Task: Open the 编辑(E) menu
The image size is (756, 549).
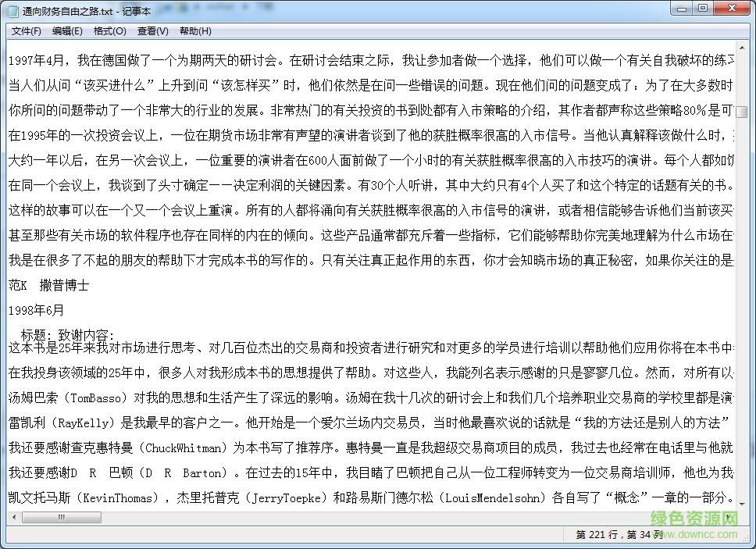Action: click(67, 30)
